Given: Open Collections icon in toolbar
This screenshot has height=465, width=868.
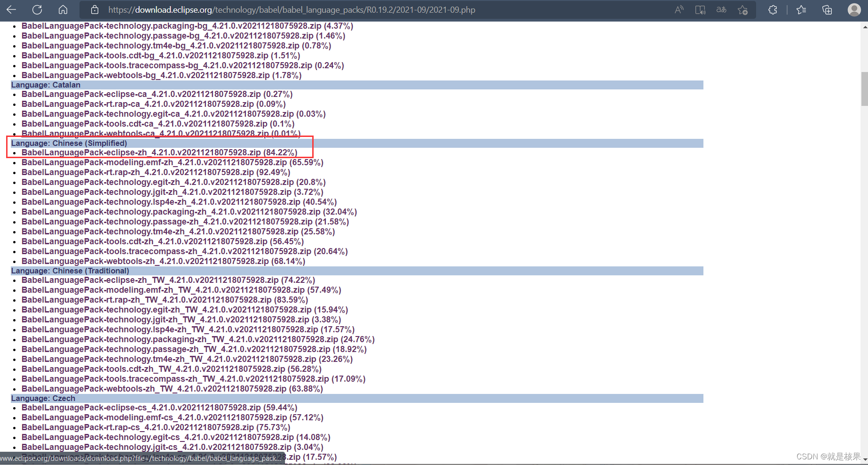Looking at the screenshot, I should [x=827, y=10].
